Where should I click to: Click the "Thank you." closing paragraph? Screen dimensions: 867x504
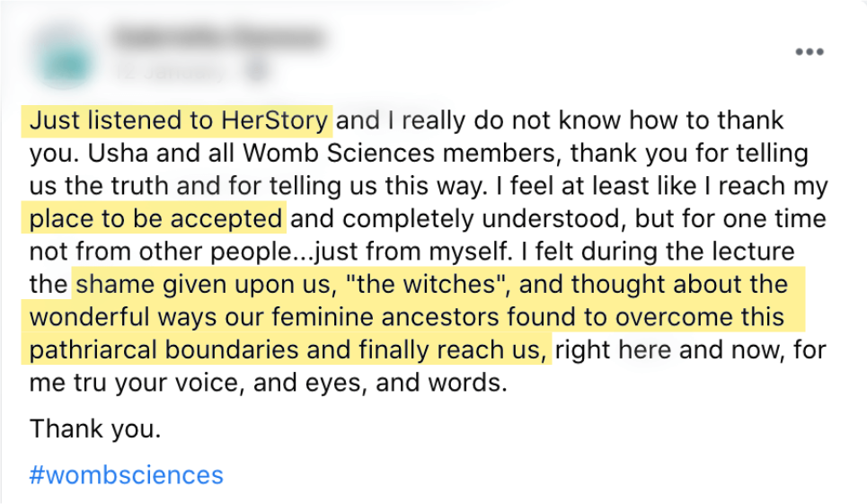[x=95, y=429]
